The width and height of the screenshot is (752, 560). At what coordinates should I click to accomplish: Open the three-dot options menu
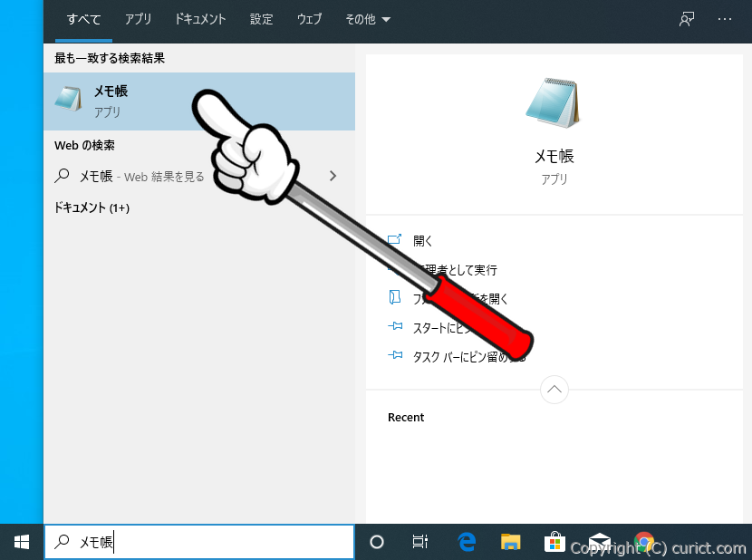(725, 19)
